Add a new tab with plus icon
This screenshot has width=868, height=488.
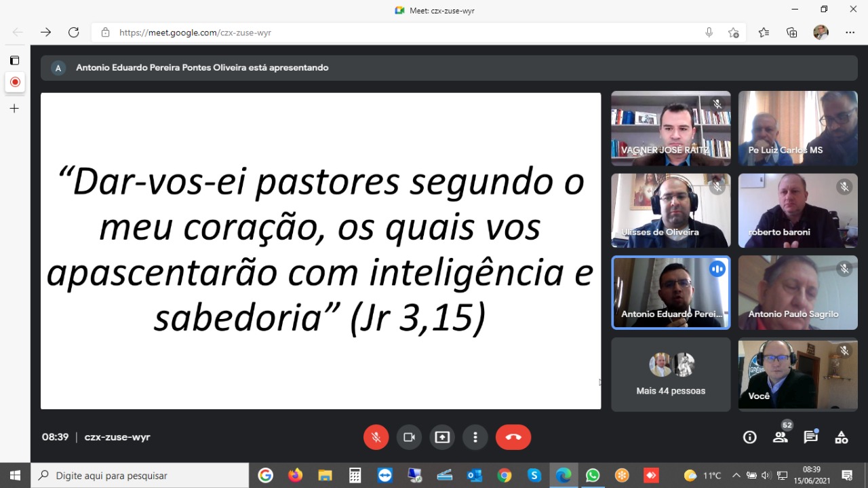click(x=14, y=109)
